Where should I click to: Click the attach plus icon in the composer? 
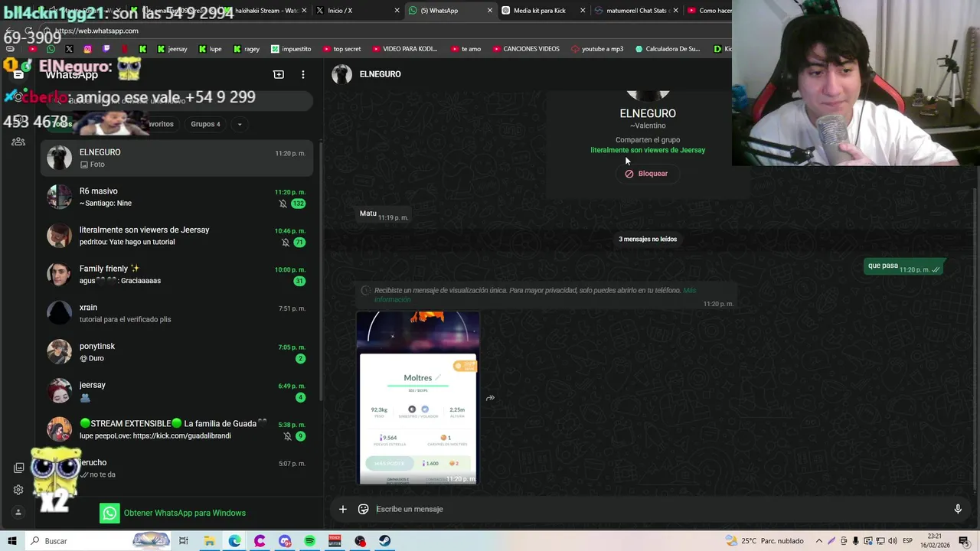click(x=343, y=509)
